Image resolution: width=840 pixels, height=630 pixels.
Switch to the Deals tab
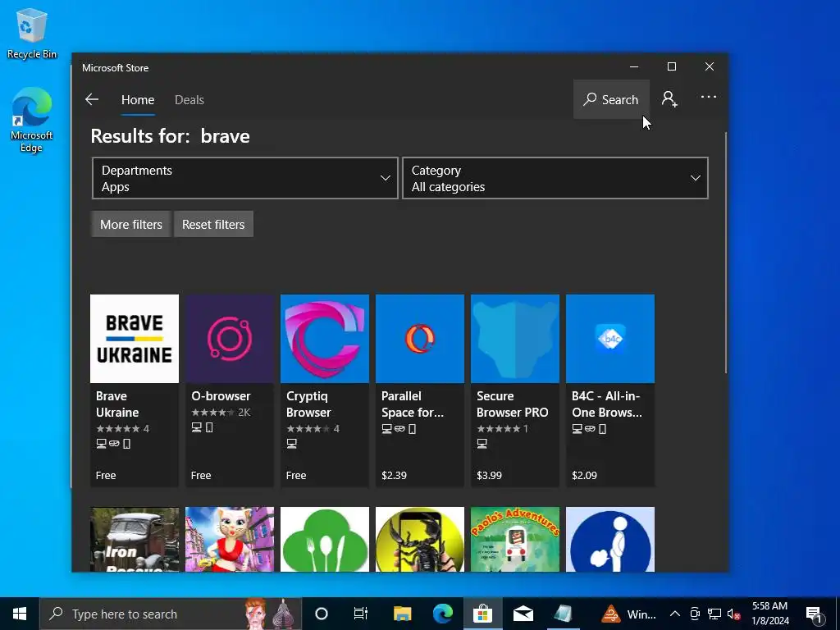[189, 100]
